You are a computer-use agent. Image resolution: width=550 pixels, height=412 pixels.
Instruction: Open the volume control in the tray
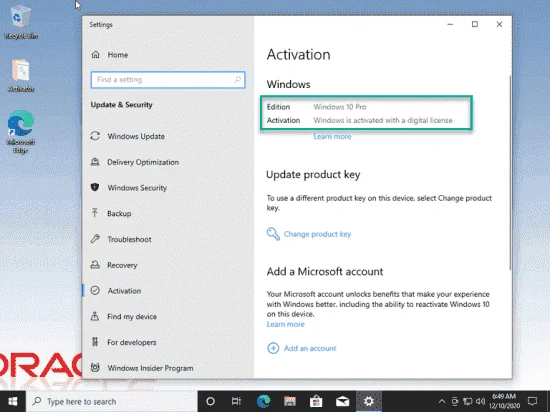pyautogui.click(x=481, y=401)
